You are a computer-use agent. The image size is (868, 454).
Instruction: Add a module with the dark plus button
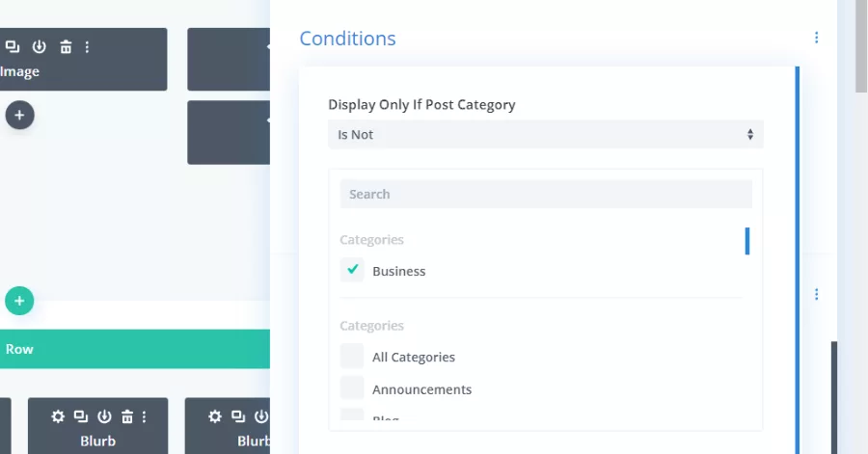pyautogui.click(x=19, y=115)
